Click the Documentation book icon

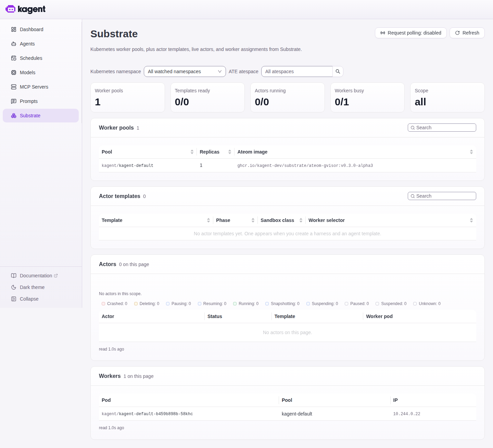tap(14, 276)
